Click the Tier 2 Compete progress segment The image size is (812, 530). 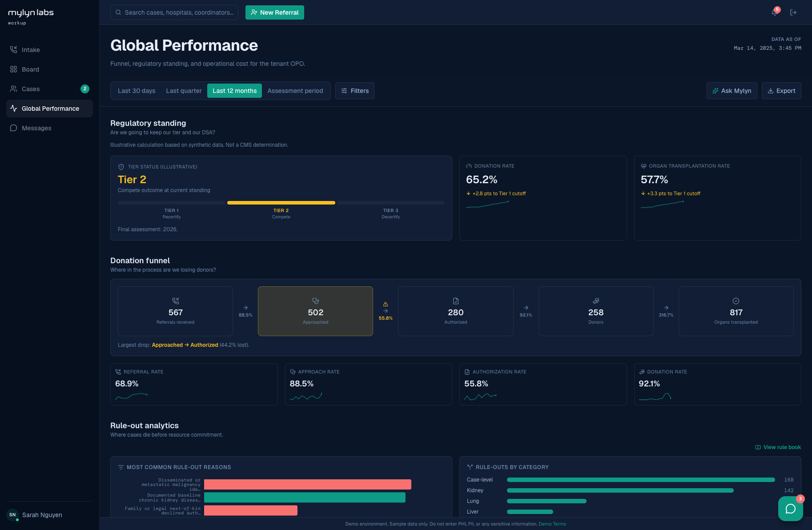(x=281, y=203)
